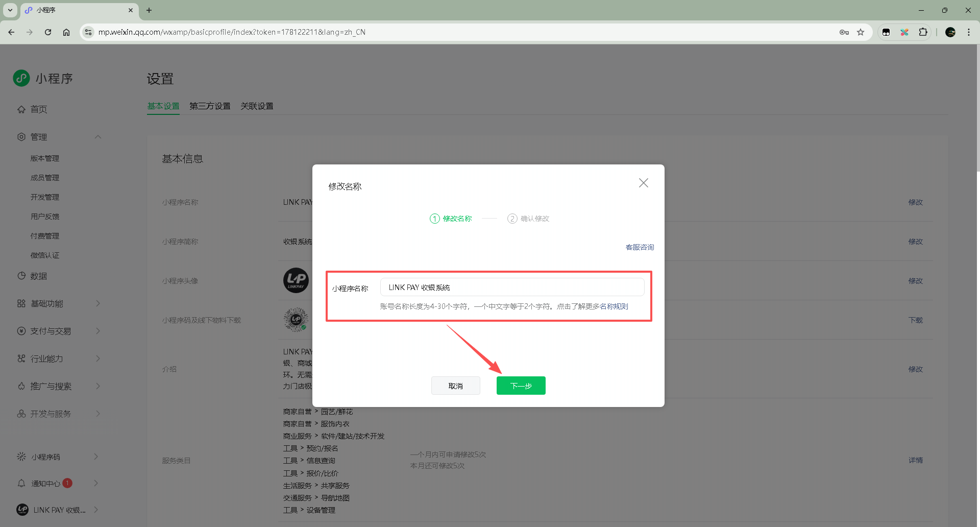Viewport: 980px width, 527px height.
Task: Expand the 支付与交易 sidebar menu
Action: click(98, 331)
